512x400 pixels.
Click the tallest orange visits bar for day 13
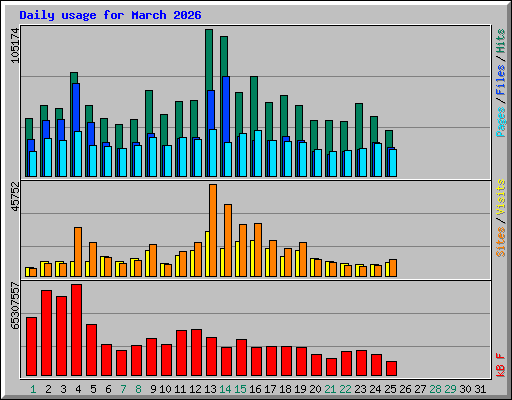(x=213, y=230)
